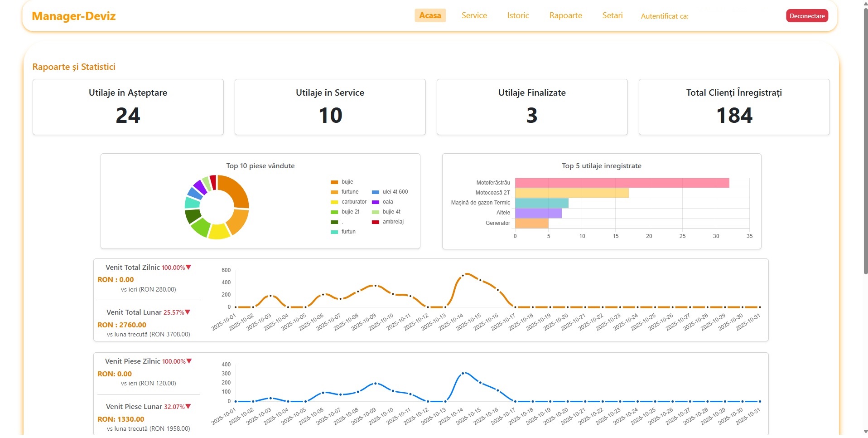Click the red arrow beside Venit Total Lunar
This screenshot has width=868, height=438.
coord(188,312)
